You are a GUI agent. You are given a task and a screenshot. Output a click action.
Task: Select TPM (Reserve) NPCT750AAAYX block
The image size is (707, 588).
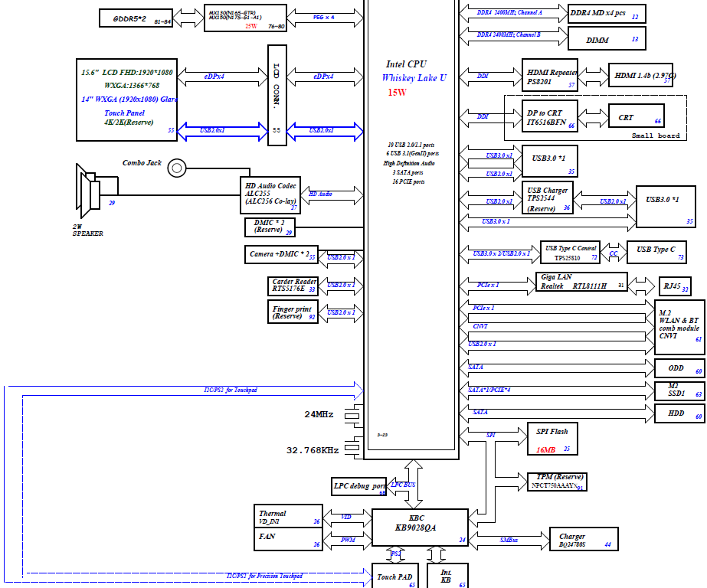(557, 482)
